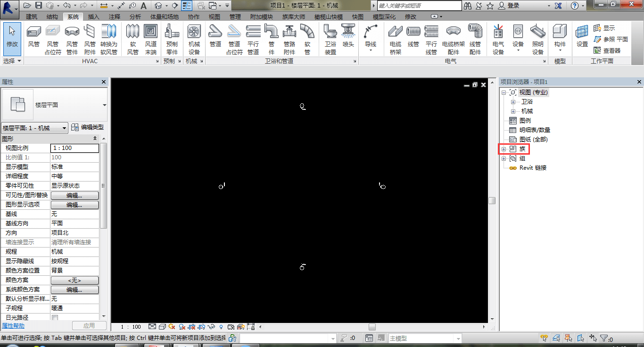Click the 设置 set work plane tool
The height and width of the screenshot is (347, 644).
tap(582, 37)
